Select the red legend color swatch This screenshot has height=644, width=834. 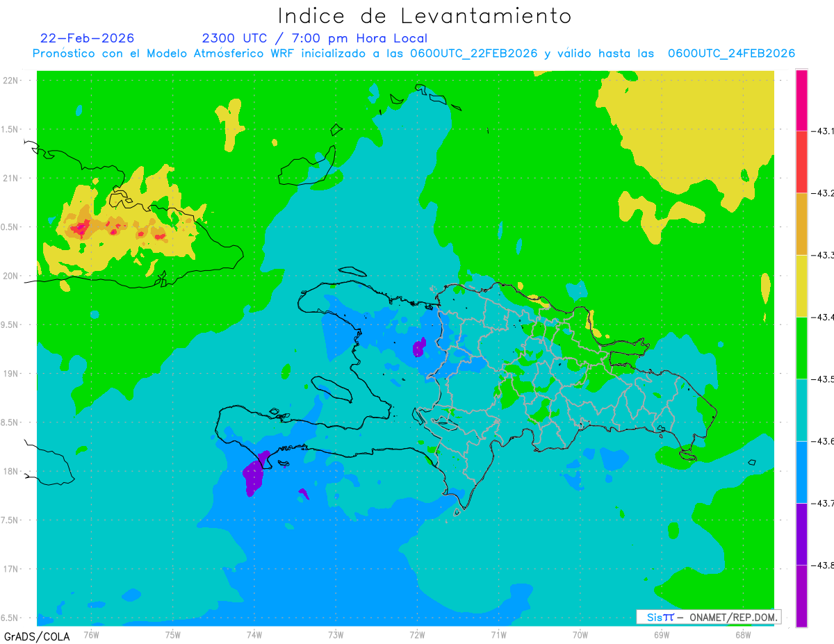tap(801, 162)
